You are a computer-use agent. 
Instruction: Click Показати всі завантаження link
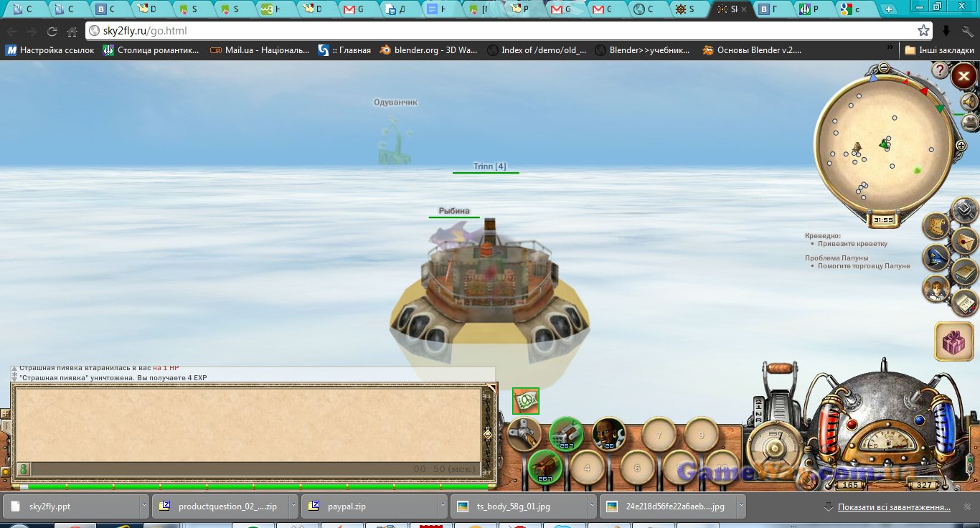(x=893, y=506)
